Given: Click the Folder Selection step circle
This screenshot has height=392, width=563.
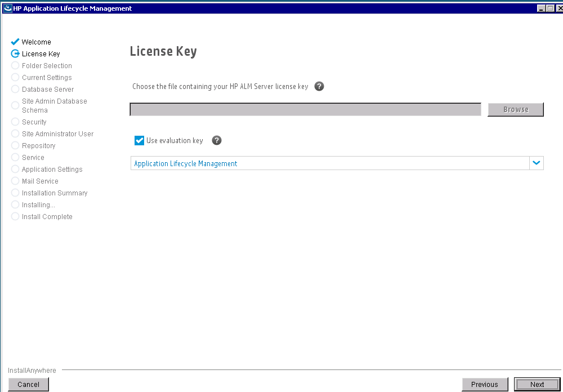Looking at the screenshot, I should coord(15,65).
